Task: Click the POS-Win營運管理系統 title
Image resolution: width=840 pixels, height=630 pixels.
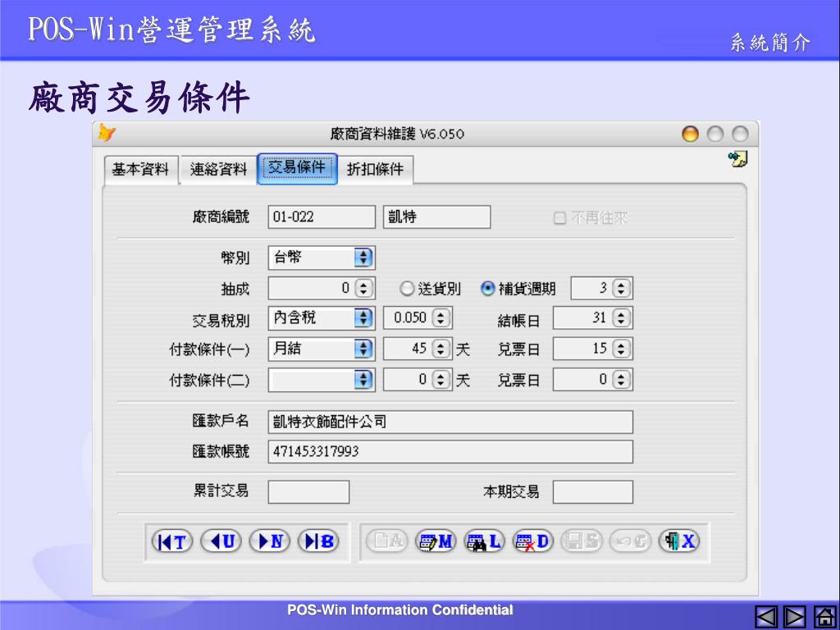Action: tap(171, 29)
